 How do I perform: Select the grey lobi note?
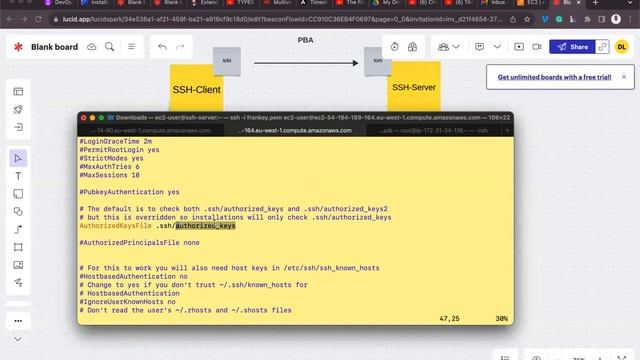tap(227, 61)
